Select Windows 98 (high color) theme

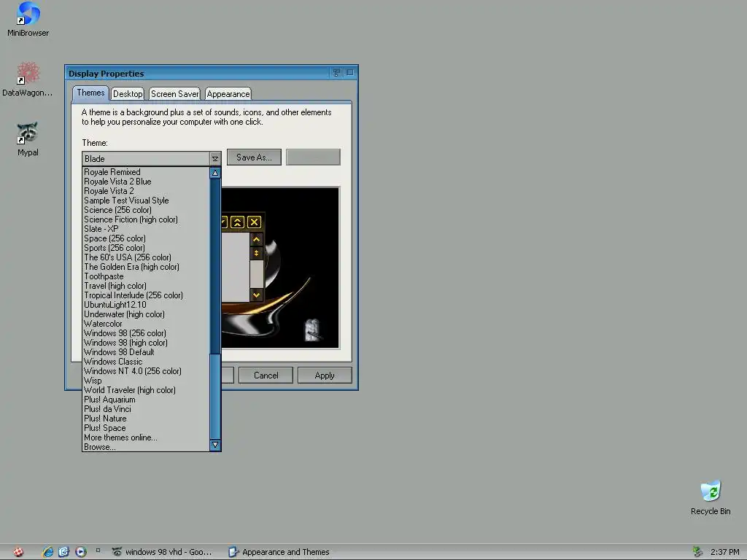(x=146, y=343)
